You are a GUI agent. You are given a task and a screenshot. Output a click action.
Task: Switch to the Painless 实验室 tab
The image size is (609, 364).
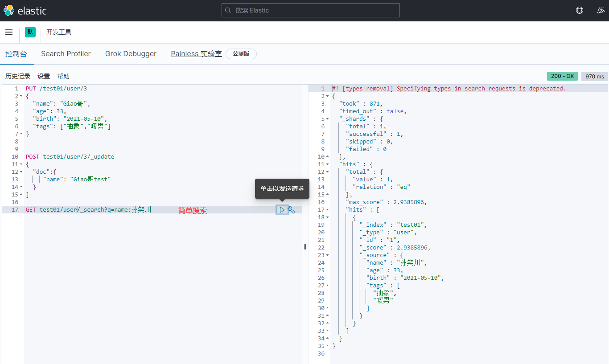click(x=196, y=54)
